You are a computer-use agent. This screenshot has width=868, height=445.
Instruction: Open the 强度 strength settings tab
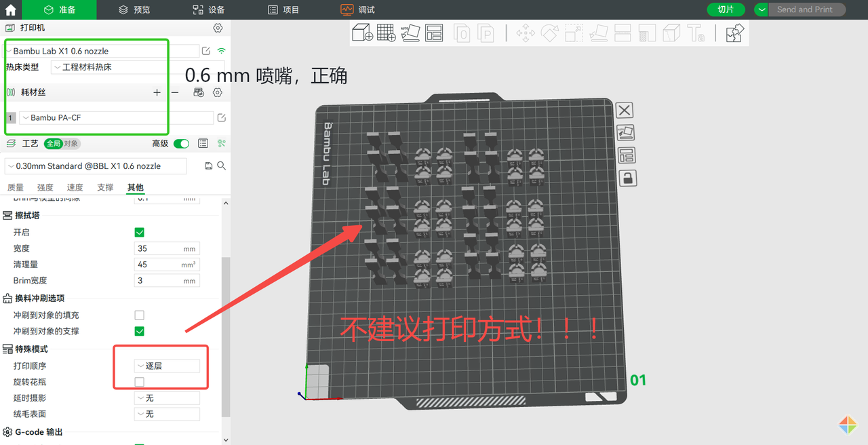[45, 187]
